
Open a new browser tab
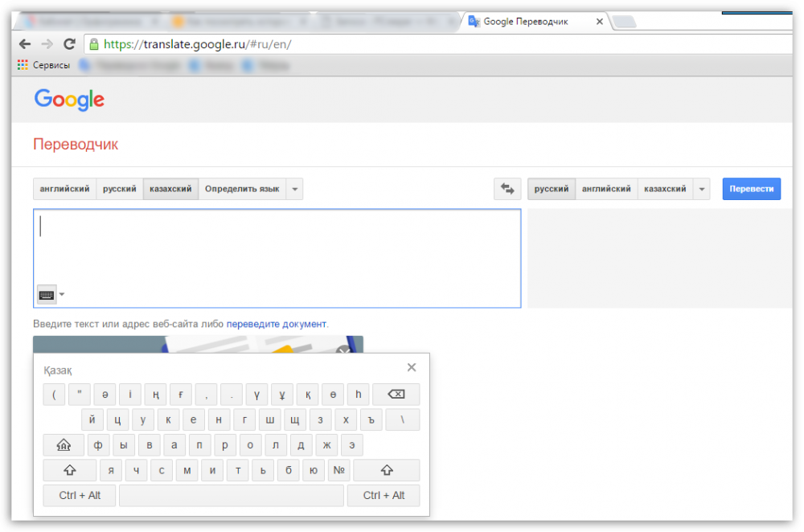624,22
